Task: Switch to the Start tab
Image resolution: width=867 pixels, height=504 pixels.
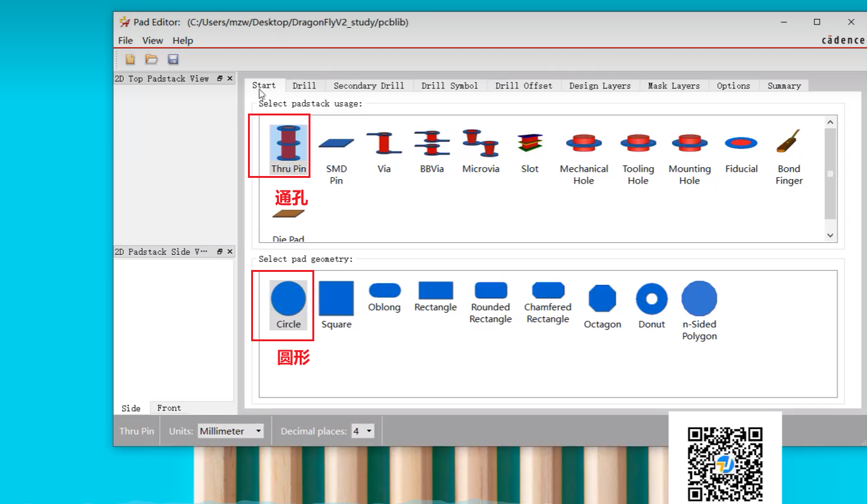Action: click(264, 85)
